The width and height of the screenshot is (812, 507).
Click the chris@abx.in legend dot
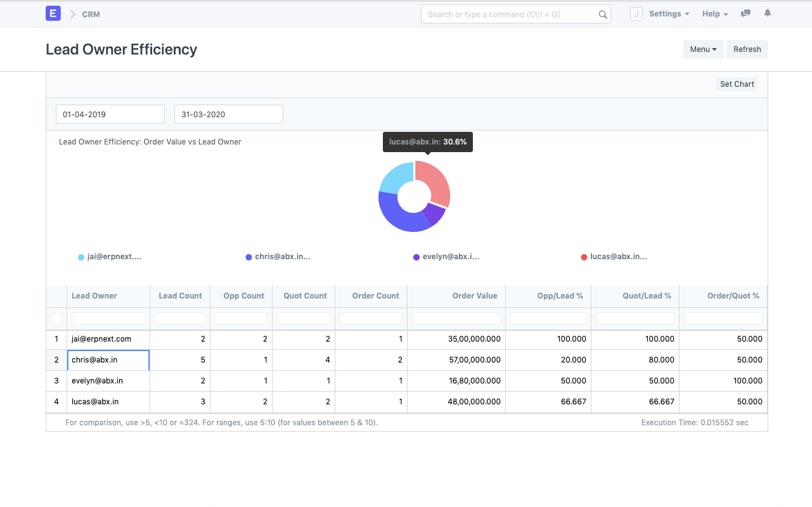[x=248, y=257]
